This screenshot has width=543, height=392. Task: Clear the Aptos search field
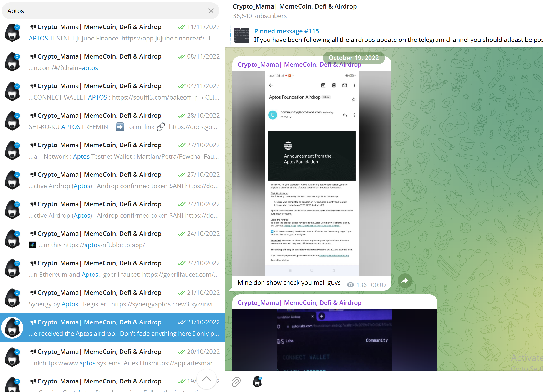tap(211, 11)
